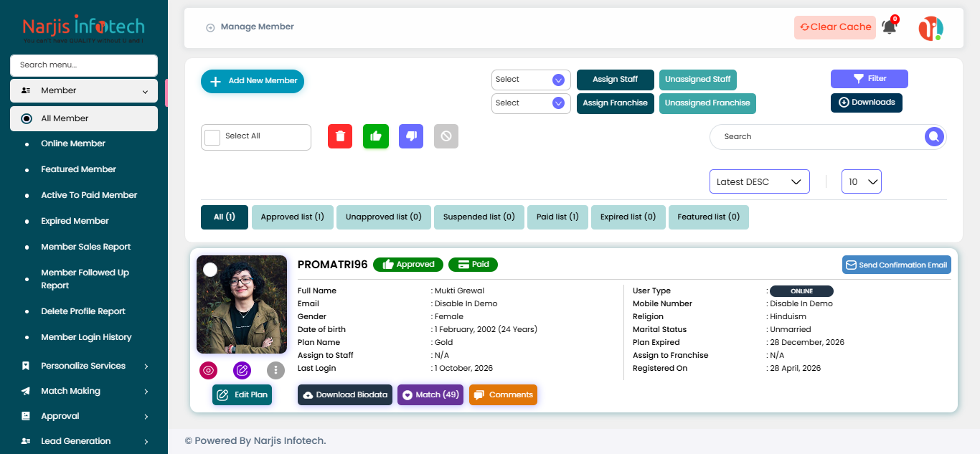The image size is (980, 454).
Task: Click the grey suspend ban icon
Action: 446,136
